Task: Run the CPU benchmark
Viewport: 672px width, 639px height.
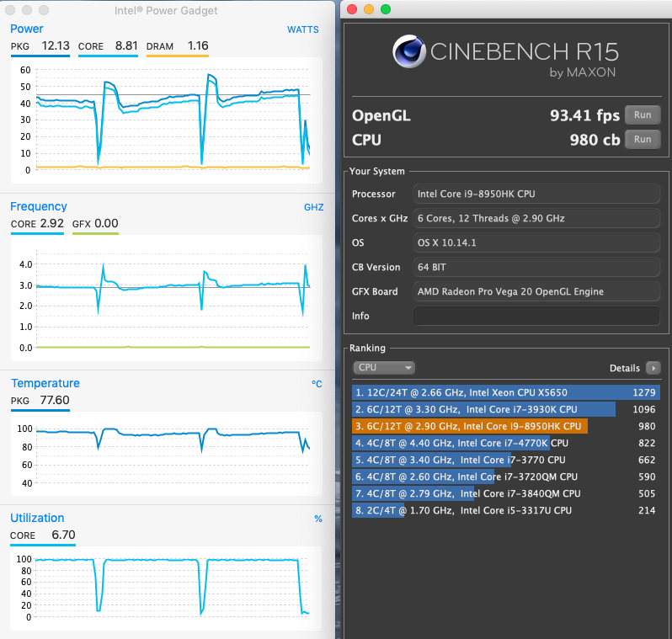Action: coord(642,139)
